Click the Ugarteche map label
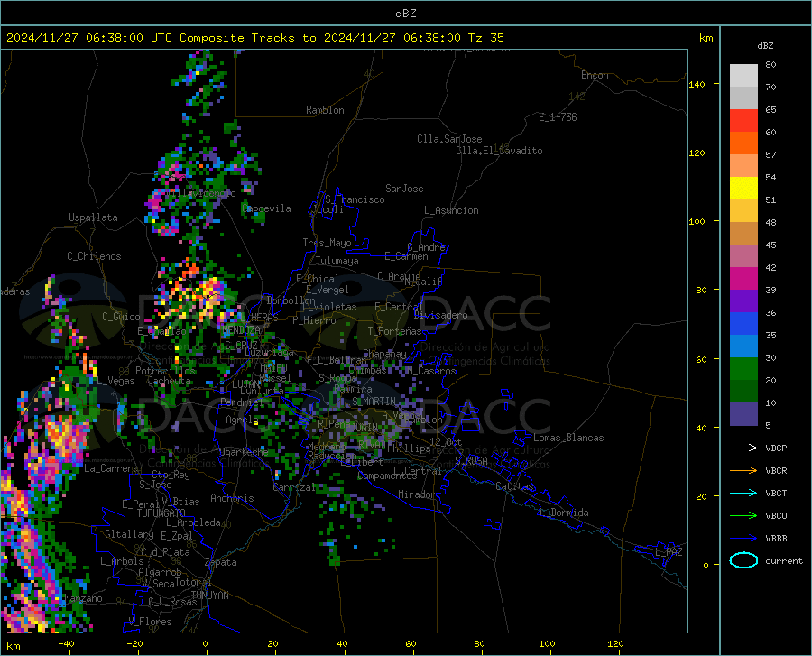 click(244, 451)
